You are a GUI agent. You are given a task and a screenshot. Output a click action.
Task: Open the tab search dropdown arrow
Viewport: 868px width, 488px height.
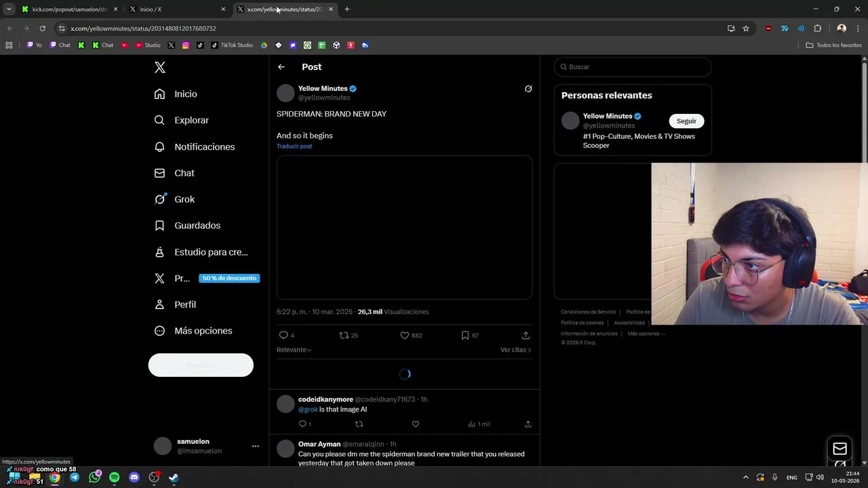(x=9, y=9)
